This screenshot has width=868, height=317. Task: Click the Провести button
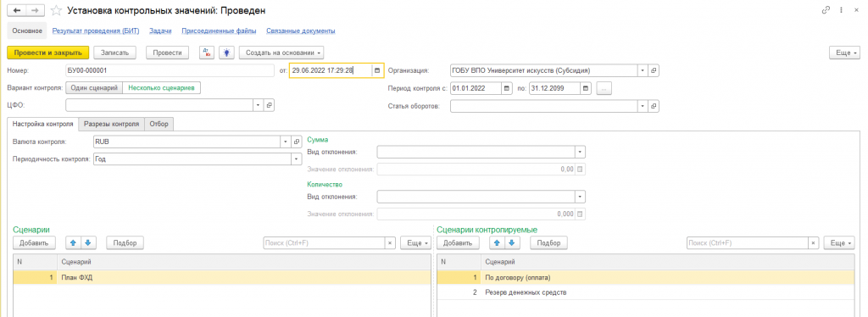point(167,53)
